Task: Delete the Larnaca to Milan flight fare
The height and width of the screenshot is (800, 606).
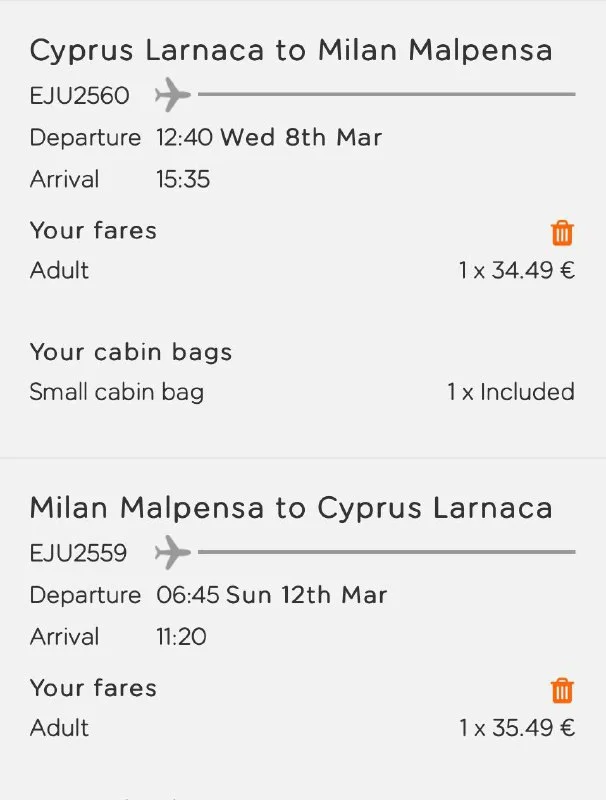Action: coord(562,233)
